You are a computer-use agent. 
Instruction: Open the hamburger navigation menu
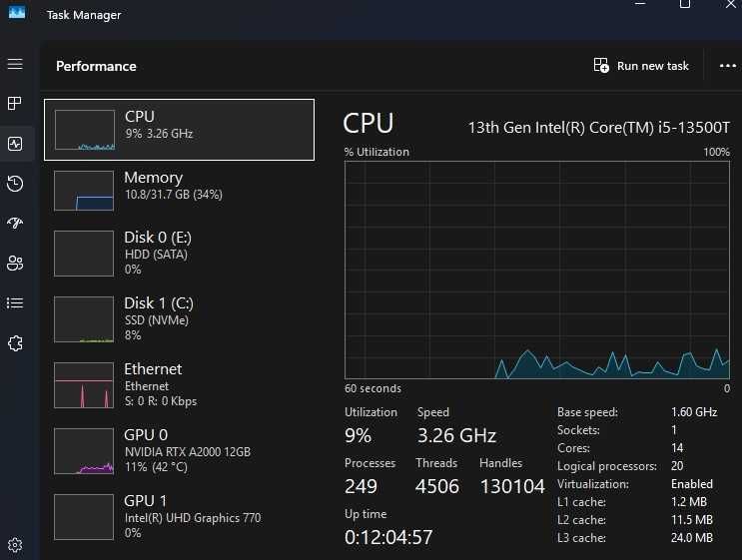[x=15, y=64]
